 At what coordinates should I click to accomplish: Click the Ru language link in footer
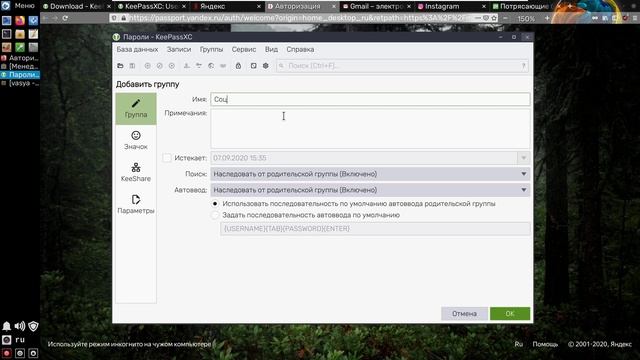point(518,344)
